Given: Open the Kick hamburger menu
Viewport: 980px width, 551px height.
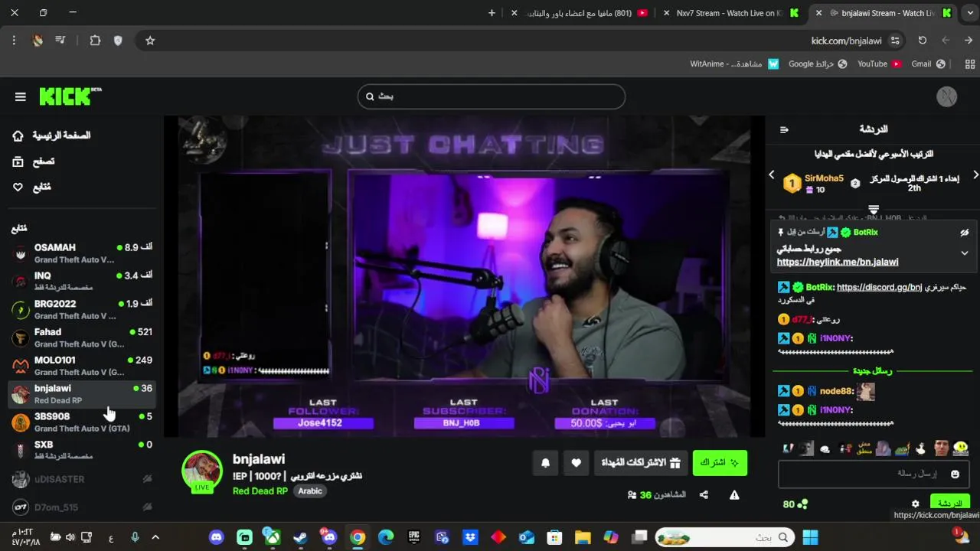Looking at the screenshot, I should (x=21, y=96).
